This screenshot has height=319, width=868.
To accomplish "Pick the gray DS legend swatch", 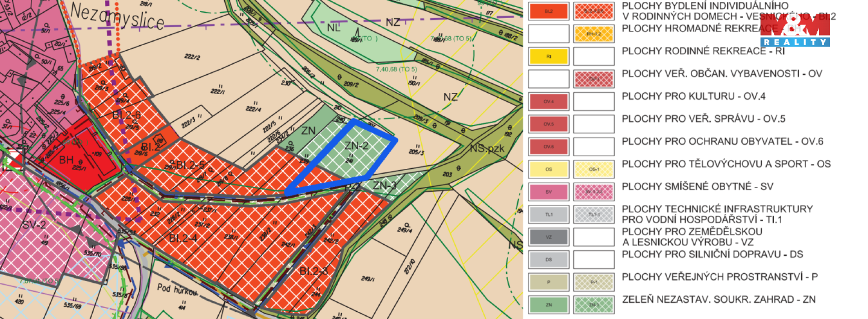I will click(x=548, y=260).
